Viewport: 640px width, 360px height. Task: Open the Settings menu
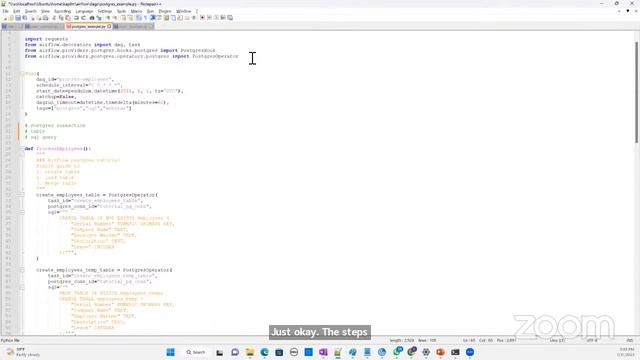[105, 11]
